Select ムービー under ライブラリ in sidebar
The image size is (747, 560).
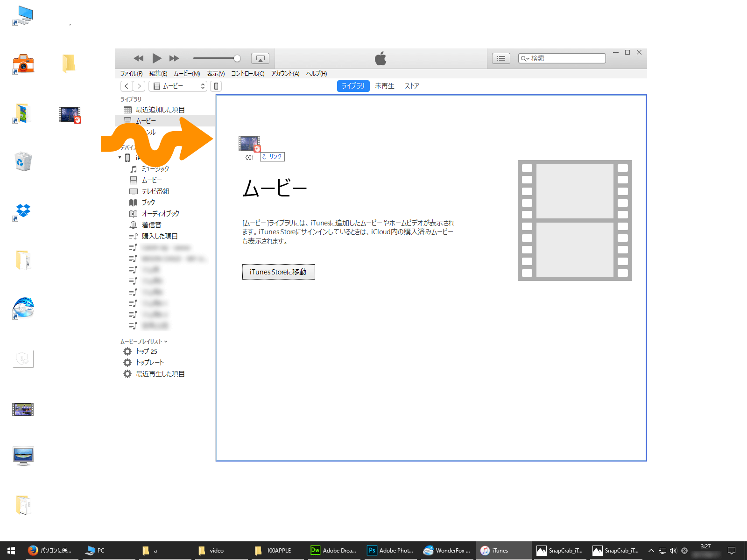165,121
